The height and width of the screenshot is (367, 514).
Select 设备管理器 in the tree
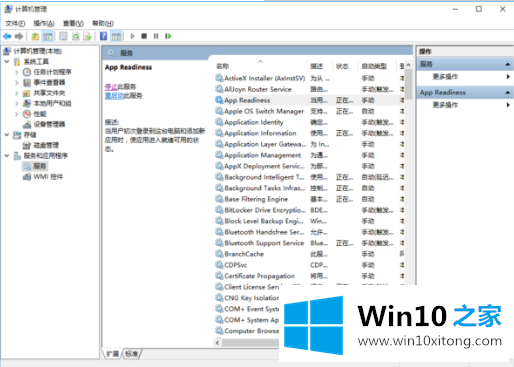tap(49, 124)
